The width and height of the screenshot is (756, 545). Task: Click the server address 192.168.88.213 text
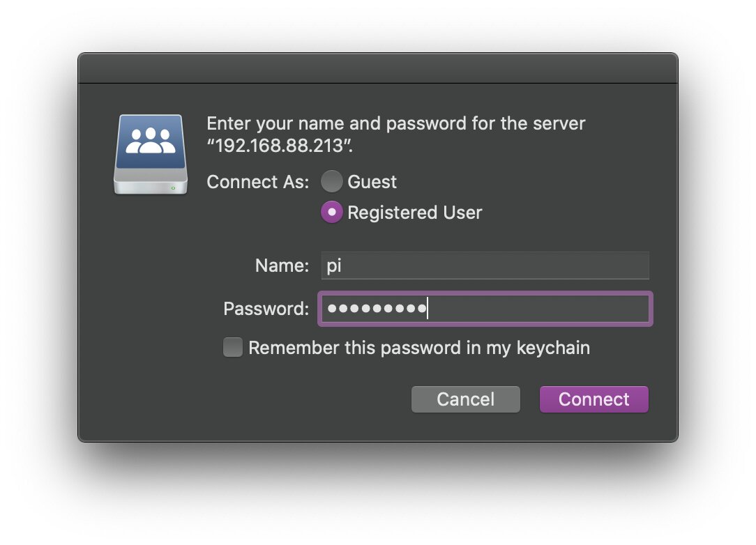click(279, 146)
